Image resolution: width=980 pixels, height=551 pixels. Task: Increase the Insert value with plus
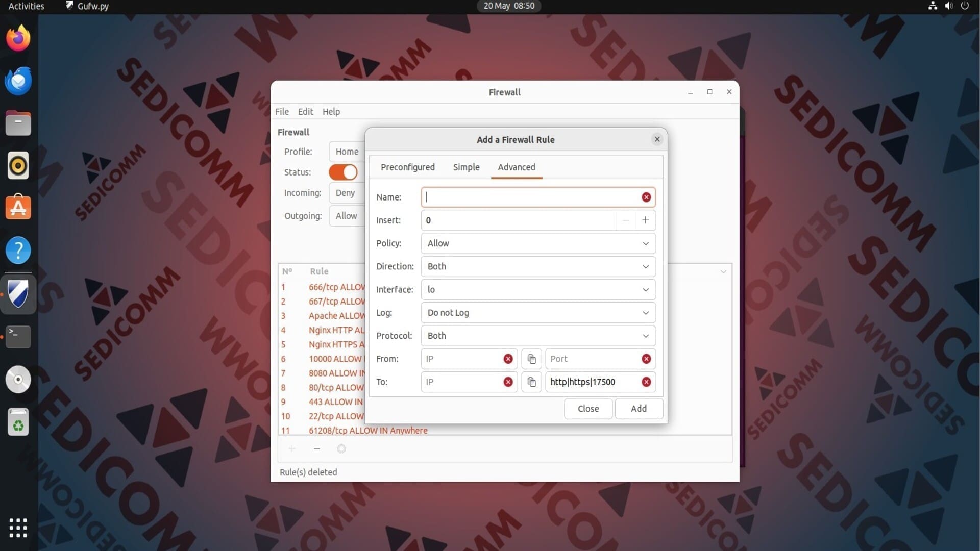(645, 220)
